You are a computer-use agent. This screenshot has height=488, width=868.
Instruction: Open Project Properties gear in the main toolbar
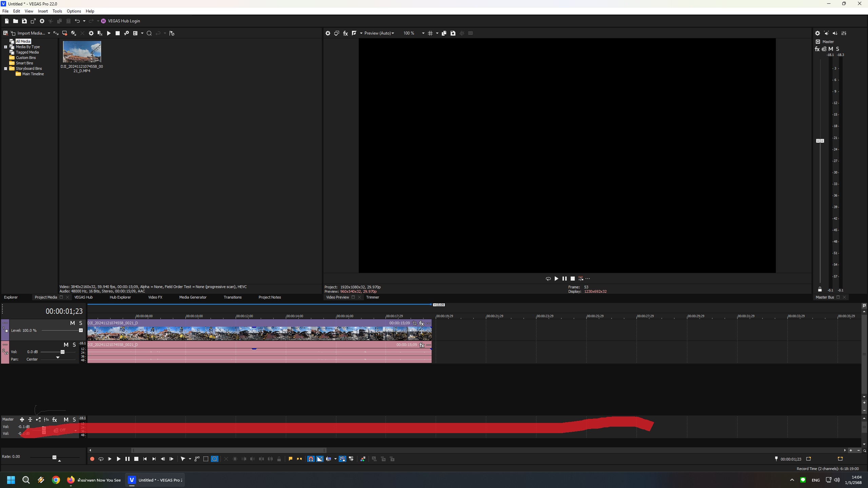42,21
